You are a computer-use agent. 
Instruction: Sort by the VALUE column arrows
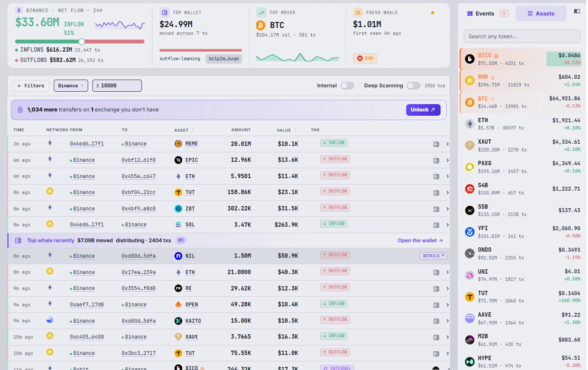point(295,130)
